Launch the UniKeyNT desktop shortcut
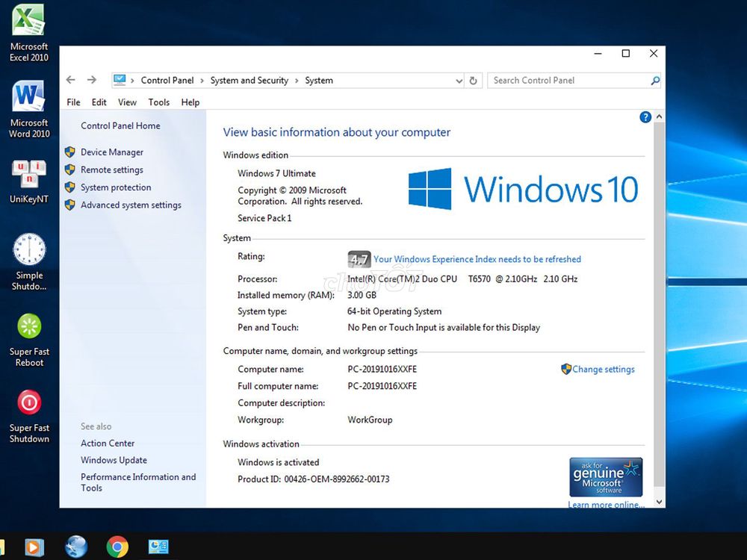 coord(28,182)
